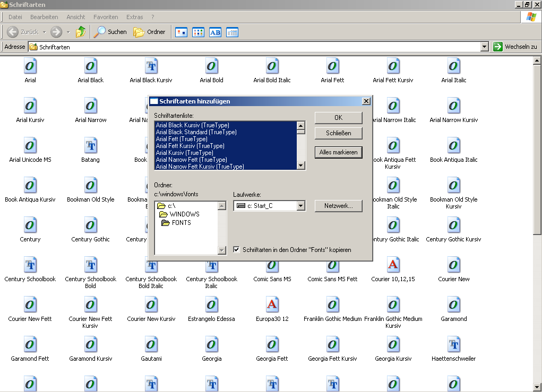
Task: Select Arial Bold Italic font icon
Action: tap(272, 66)
